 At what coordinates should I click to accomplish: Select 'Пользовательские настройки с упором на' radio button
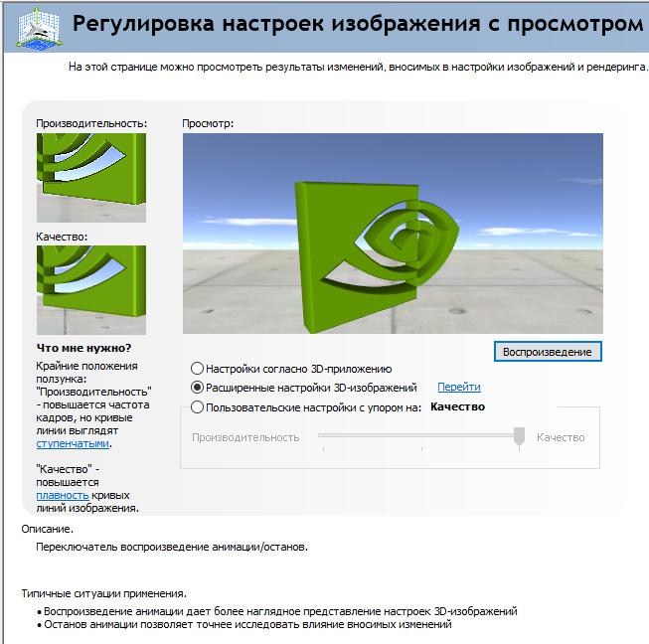(x=197, y=407)
